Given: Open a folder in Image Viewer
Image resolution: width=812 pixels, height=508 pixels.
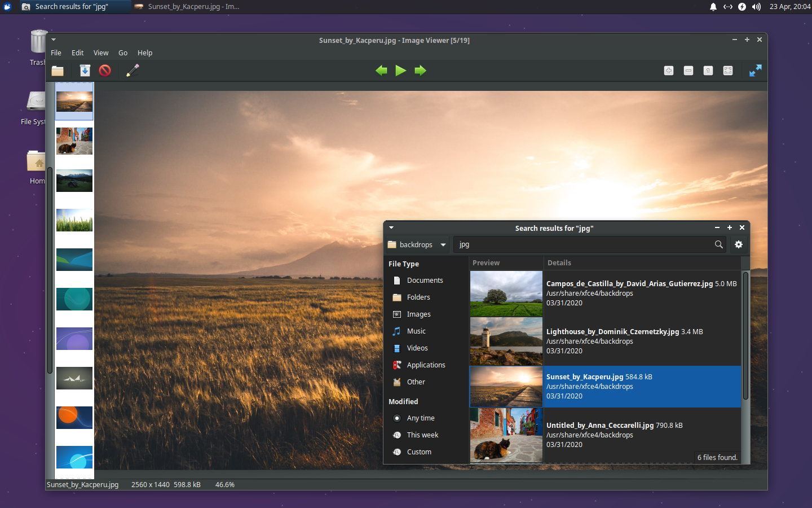Looking at the screenshot, I should click(58, 71).
